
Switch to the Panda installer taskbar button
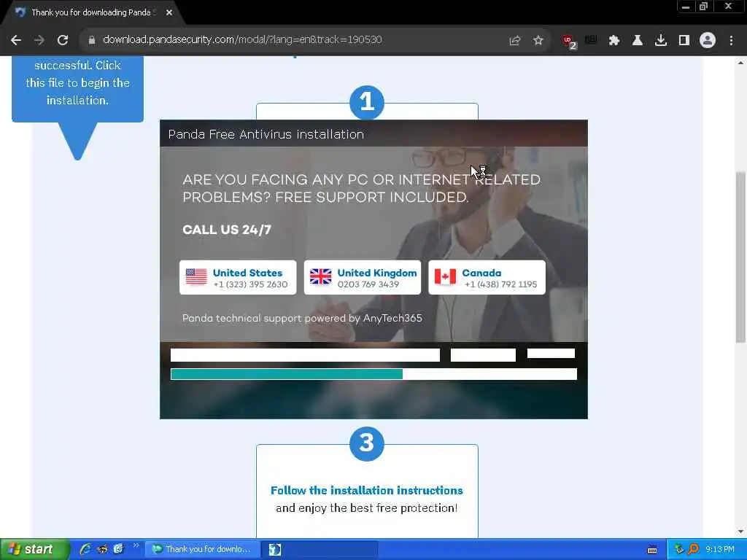[x=320, y=549]
